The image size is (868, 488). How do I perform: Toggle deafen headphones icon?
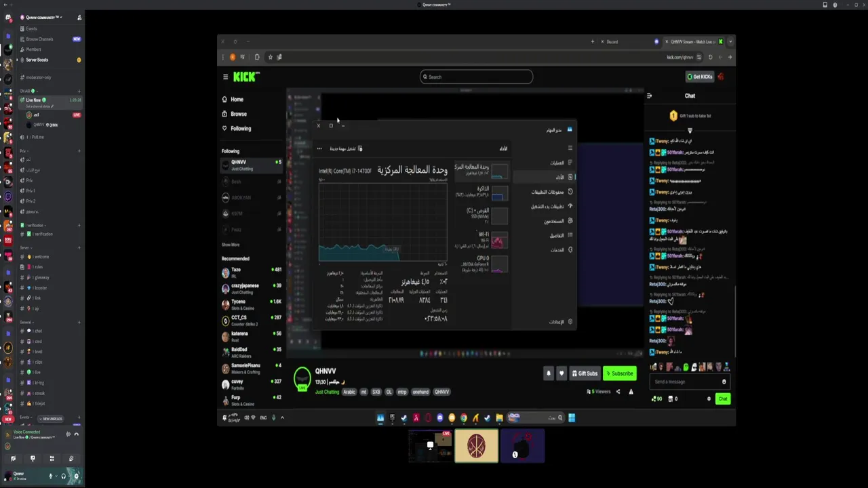click(63, 476)
